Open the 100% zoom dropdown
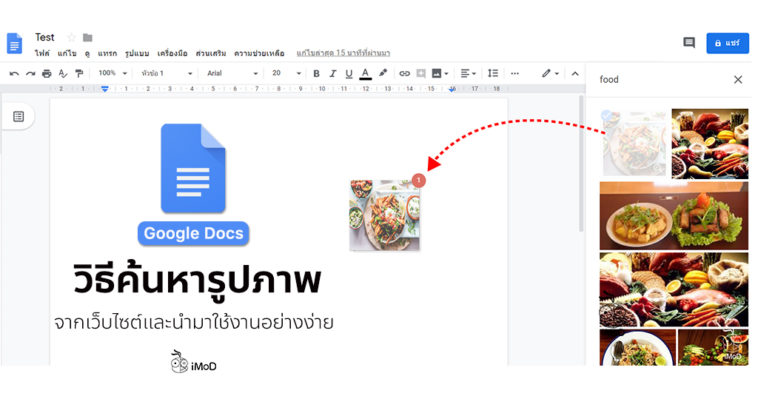Screen dimensions: 758x396 click(112, 73)
